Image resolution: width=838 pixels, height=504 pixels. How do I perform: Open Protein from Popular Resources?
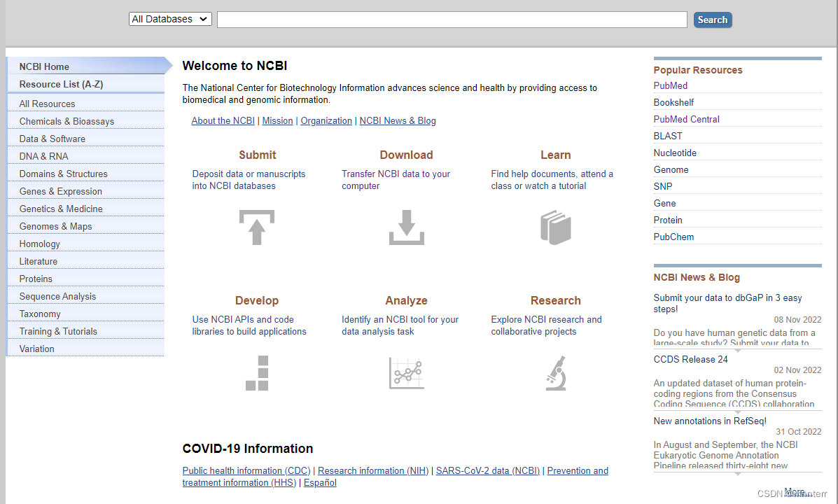(667, 220)
